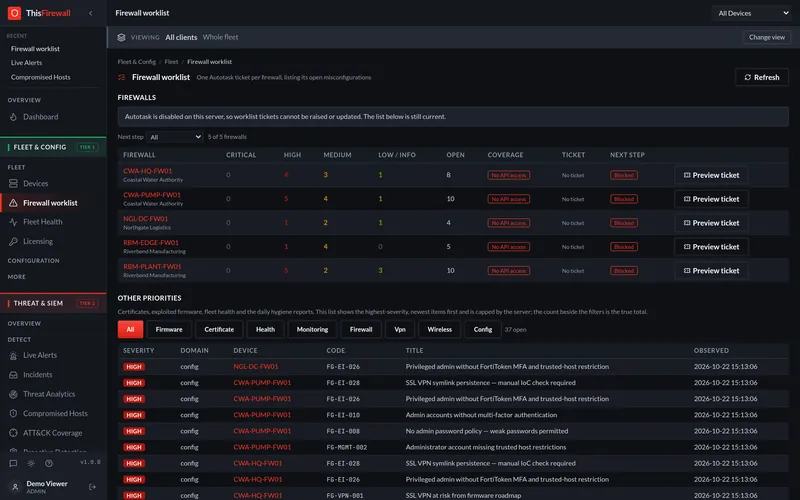The height and width of the screenshot is (500, 800).
Task: Filter other priorities by Config
Action: pos(483,330)
